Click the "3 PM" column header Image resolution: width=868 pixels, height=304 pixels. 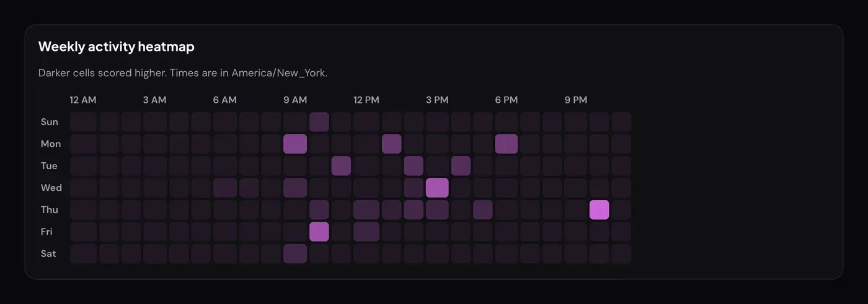[x=437, y=100]
